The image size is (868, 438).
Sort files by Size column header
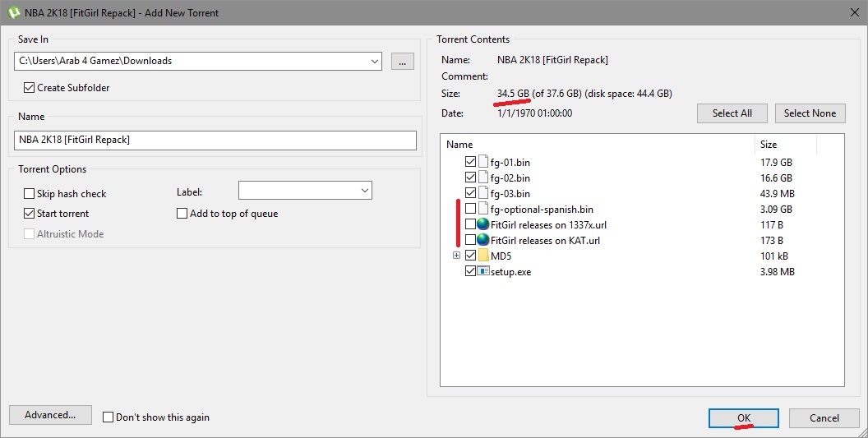pyautogui.click(x=785, y=145)
